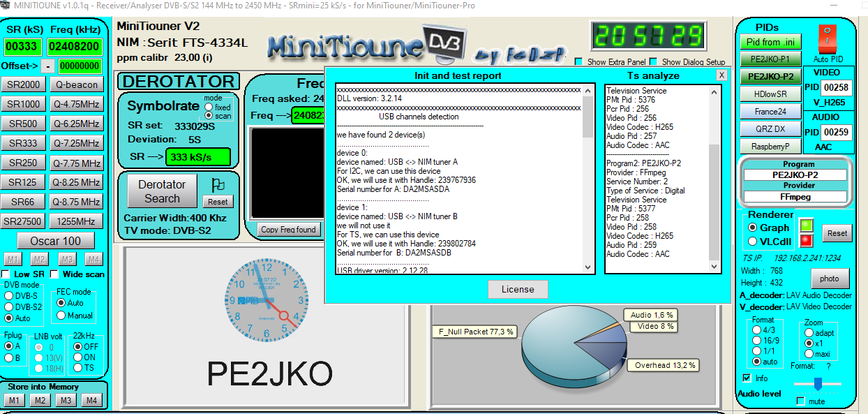Click SR333 preset button
Image resolution: width=868 pixels, height=414 pixels.
[23, 143]
